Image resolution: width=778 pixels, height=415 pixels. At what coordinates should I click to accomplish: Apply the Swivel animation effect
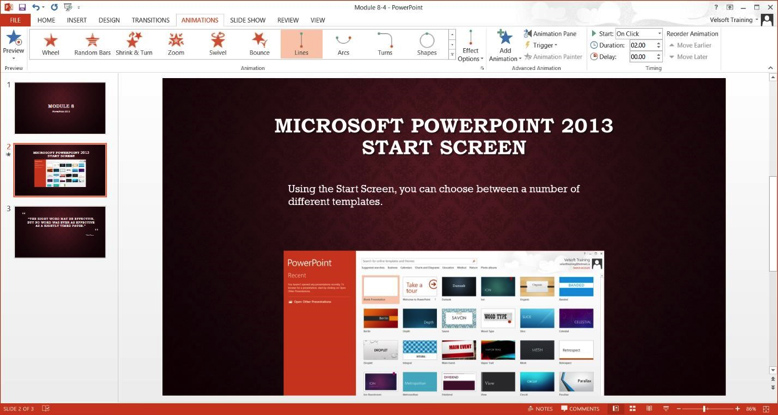(217, 44)
